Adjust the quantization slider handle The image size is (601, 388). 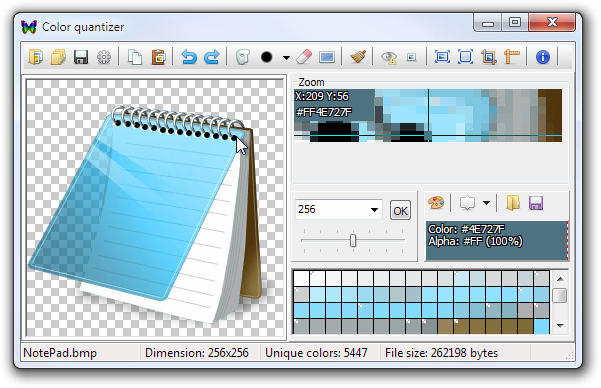353,240
